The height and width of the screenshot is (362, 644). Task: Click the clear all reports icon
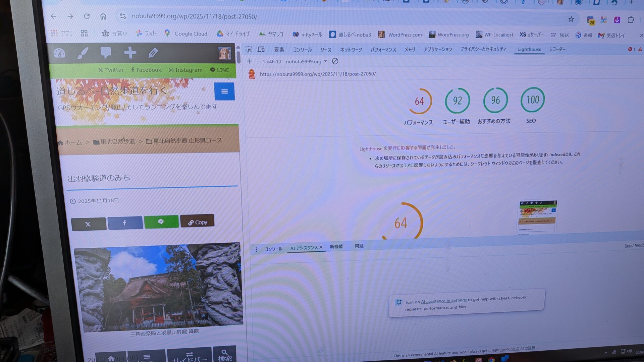coord(335,61)
